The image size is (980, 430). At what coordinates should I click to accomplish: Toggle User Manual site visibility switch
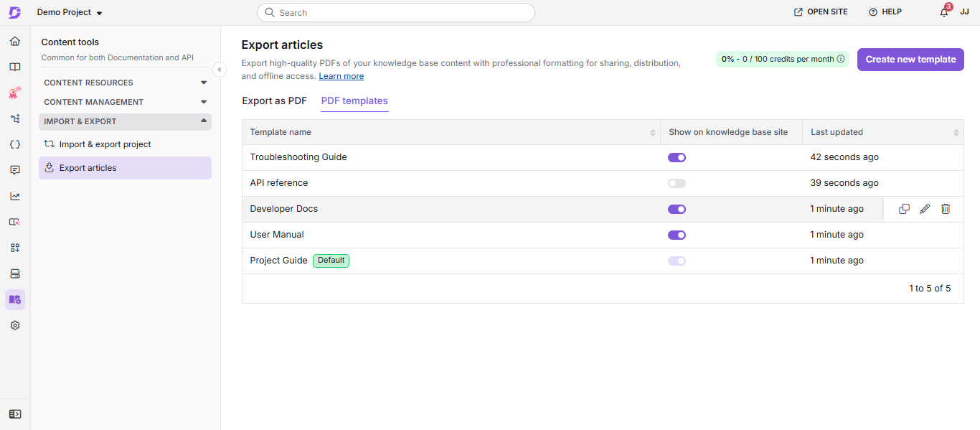(x=677, y=235)
